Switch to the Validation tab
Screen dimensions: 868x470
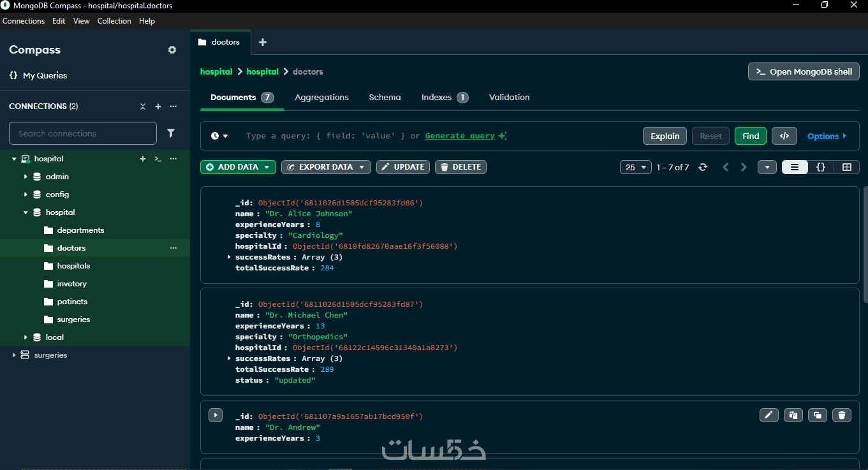510,98
